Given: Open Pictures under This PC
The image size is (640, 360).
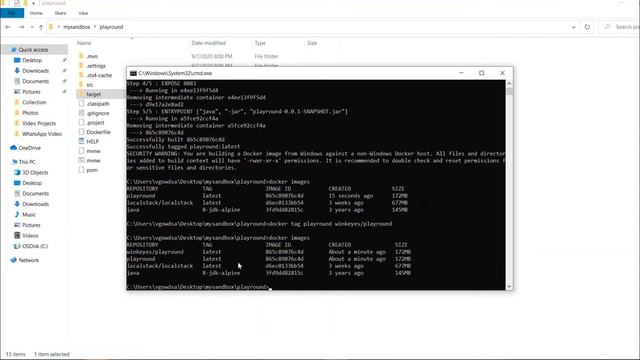Looking at the screenshot, I should [x=31, y=225].
